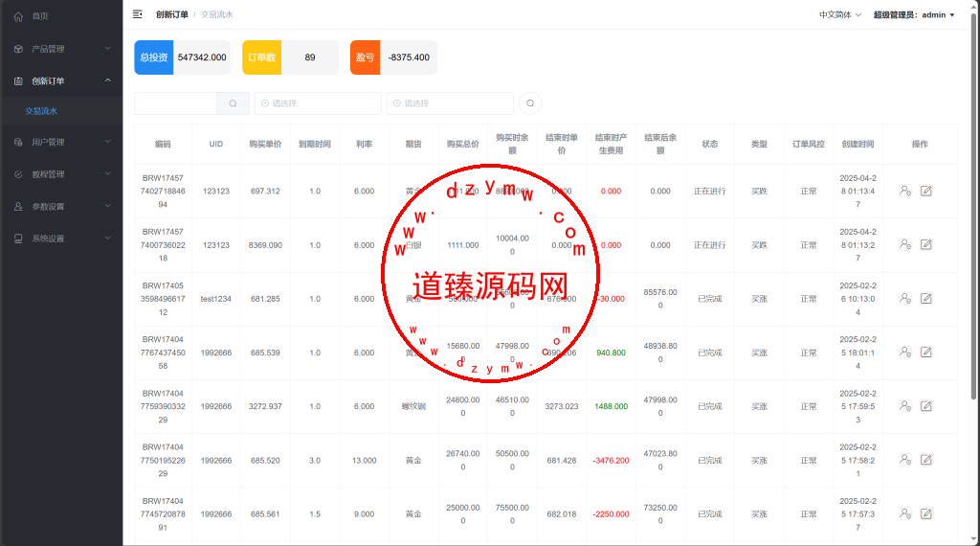Click edit icon for test1234 order
The height and width of the screenshot is (546, 980).
point(926,298)
